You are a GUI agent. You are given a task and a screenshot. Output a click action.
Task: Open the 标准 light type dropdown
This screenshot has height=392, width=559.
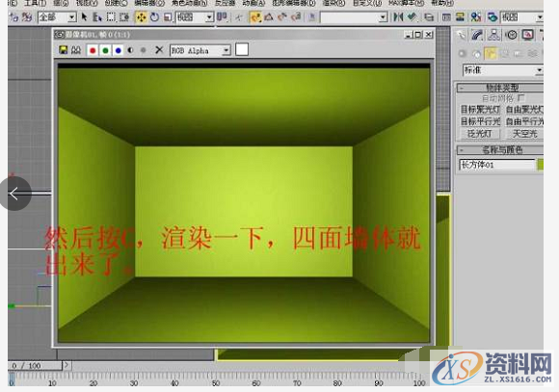point(503,70)
